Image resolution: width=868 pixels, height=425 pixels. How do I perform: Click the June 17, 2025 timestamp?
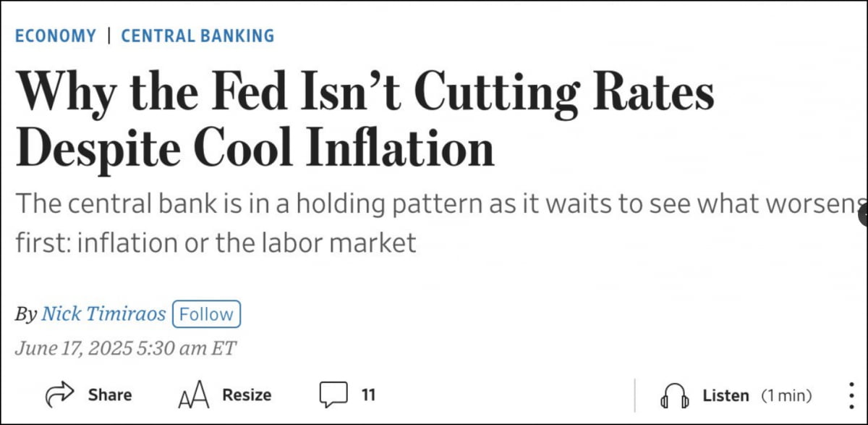pyautogui.click(x=126, y=348)
